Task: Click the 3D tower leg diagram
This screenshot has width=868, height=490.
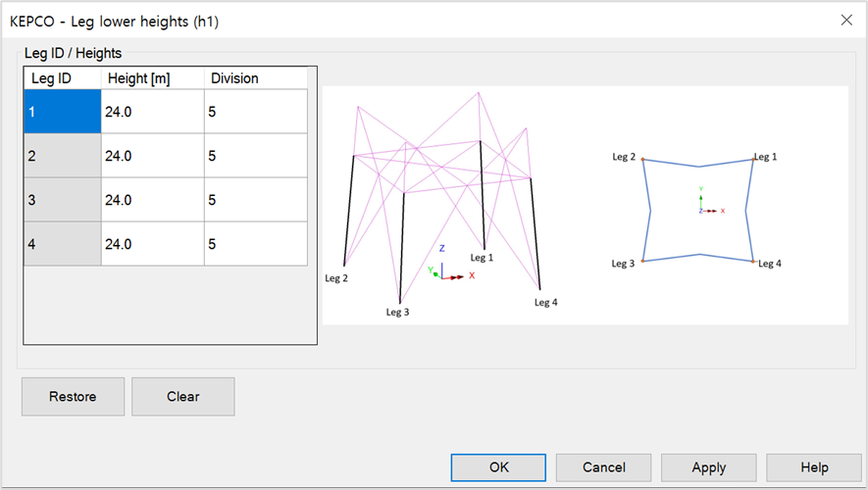Action: (x=441, y=201)
